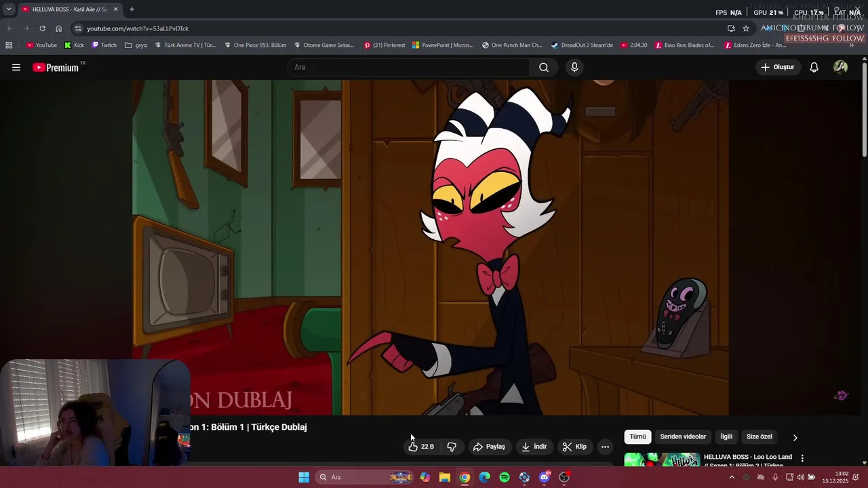Open the One Punch Man bookmark
Screen dimensions: 868x488
[512, 45]
